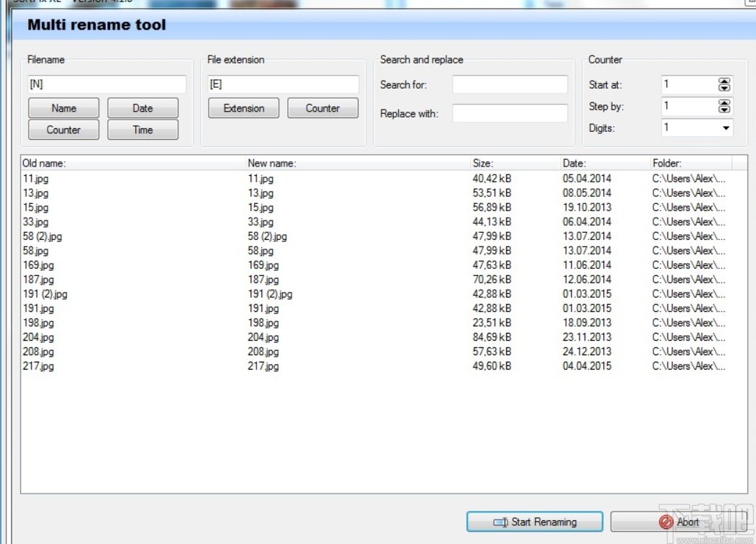Select the 217.jpg row in Old name
Viewport: 756px width, 544px height.
39,366
